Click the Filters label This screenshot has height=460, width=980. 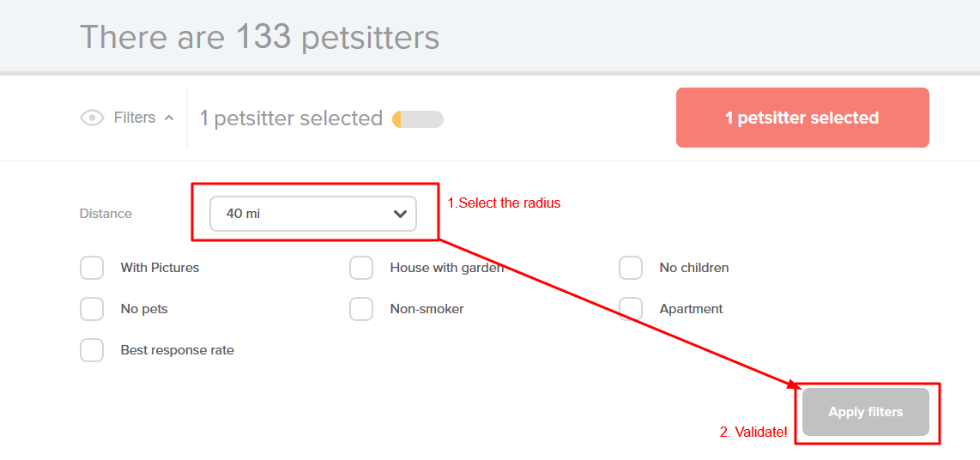pyautogui.click(x=135, y=118)
